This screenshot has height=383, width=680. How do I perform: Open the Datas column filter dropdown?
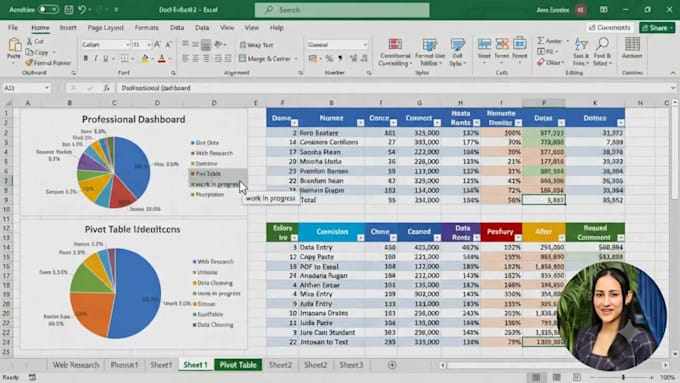(561, 123)
